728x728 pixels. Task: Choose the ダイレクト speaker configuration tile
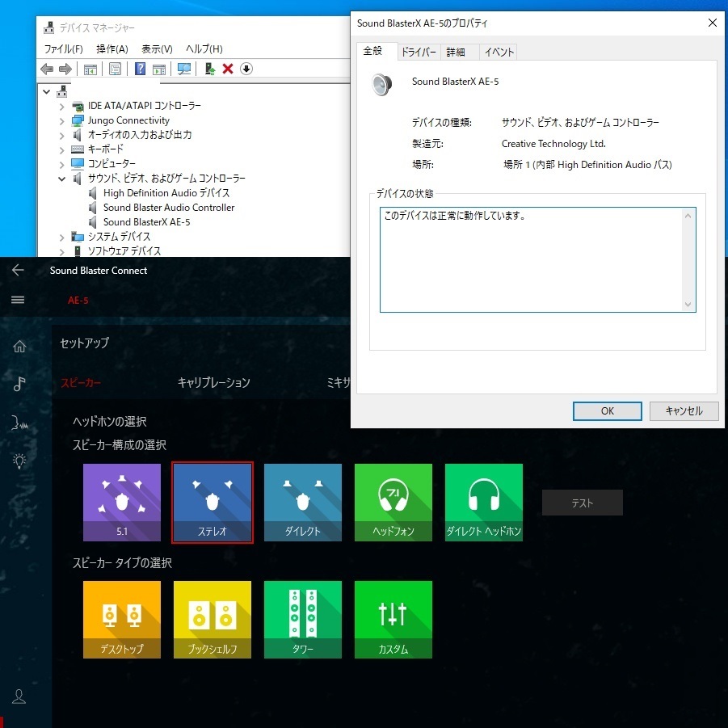(x=303, y=503)
